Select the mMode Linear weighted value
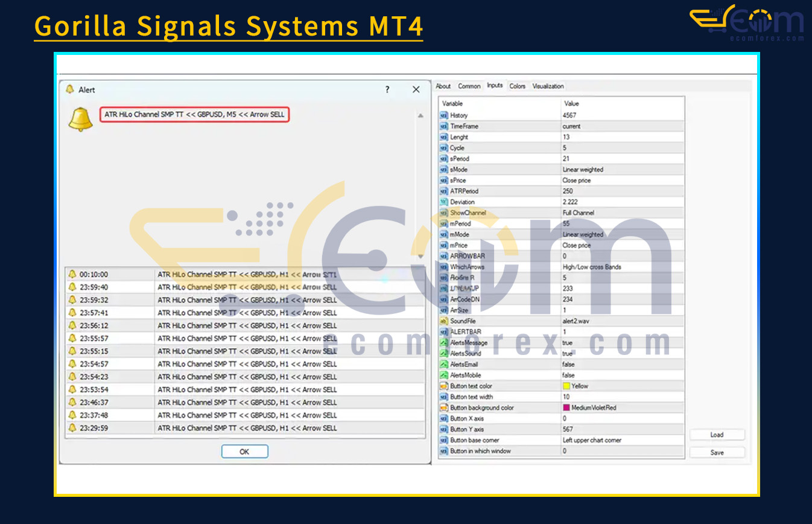This screenshot has height=524, width=812. (583, 234)
